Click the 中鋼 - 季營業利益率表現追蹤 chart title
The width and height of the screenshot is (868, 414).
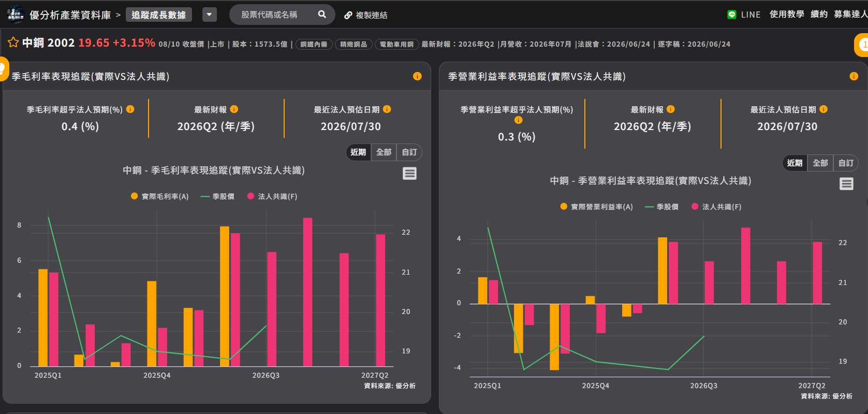(x=651, y=180)
